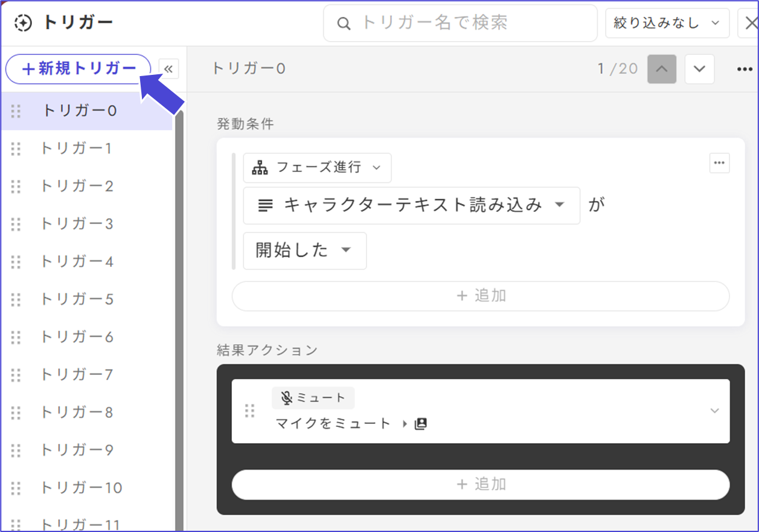Image resolution: width=759 pixels, height=532 pixels.
Task: Click drag handle beside トリガー7
Action: (x=16, y=375)
